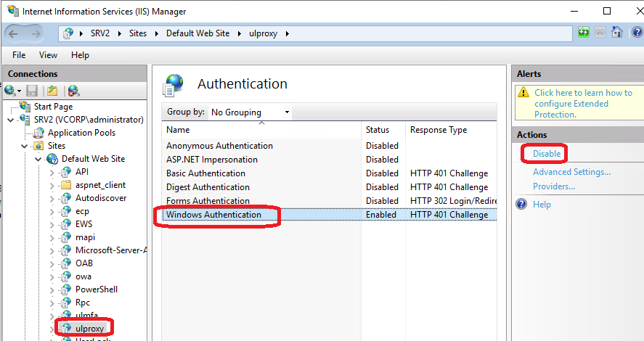Screen dimensions: 644x341
Task: Click the Delete Connection globe icon
Action: click(73, 91)
